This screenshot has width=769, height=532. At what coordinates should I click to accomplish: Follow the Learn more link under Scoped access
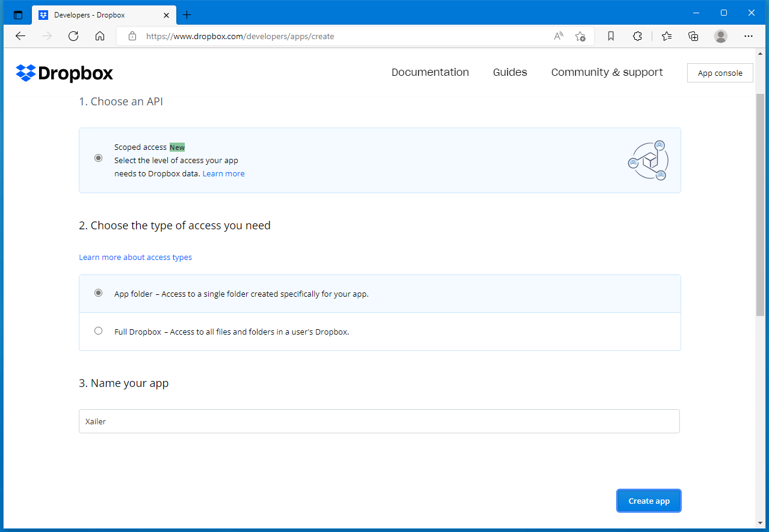pyautogui.click(x=223, y=173)
